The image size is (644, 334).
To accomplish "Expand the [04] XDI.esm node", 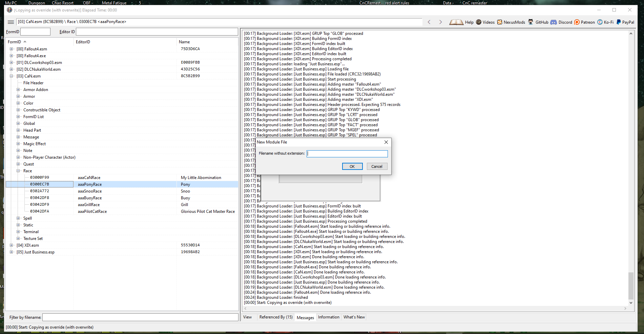I will (11, 245).
